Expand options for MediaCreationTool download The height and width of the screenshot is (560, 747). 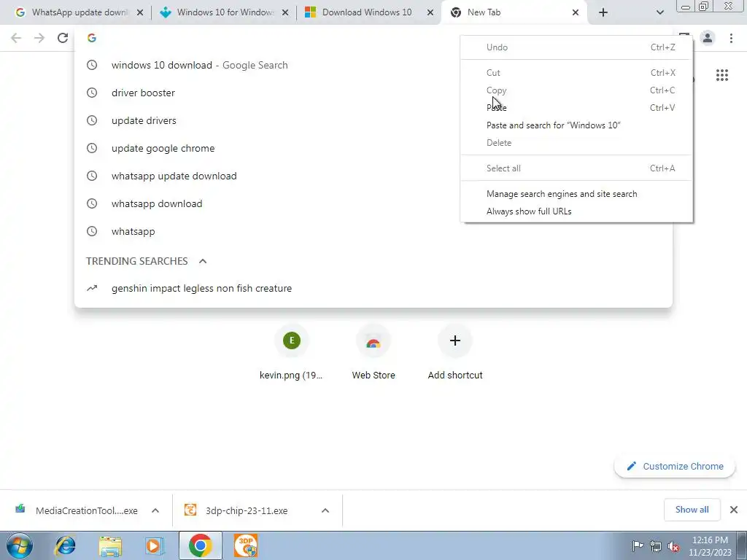(155, 510)
